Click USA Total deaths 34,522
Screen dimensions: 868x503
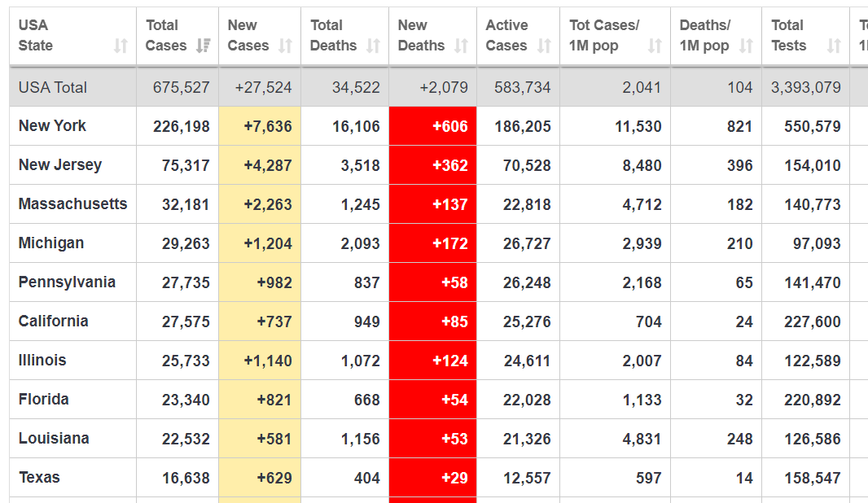(x=356, y=87)
